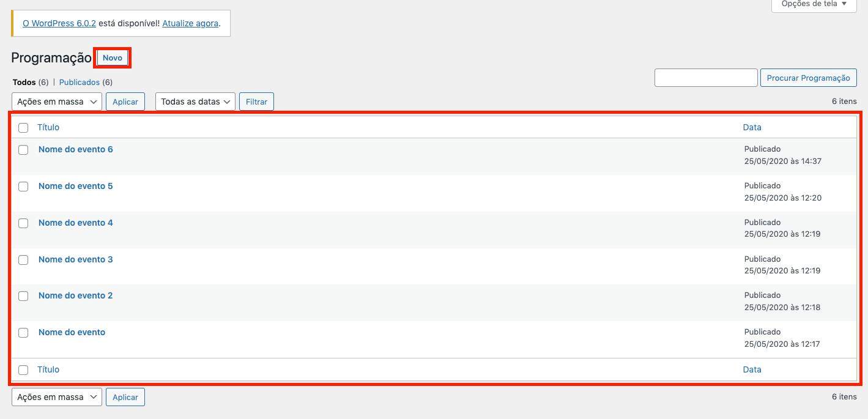This screenshot has height=419, width=868.
Task: Sort by the Data column header
Action: tap(752, 127)
